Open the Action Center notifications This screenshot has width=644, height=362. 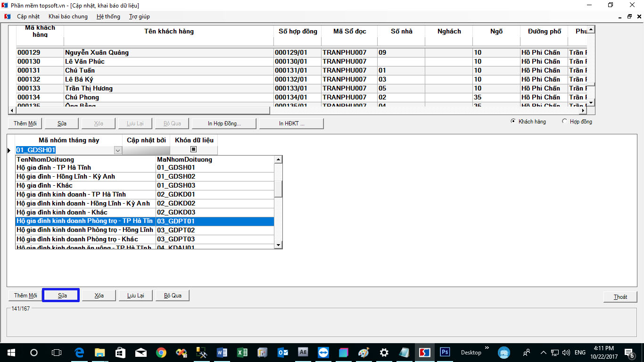tap(629, 353)
